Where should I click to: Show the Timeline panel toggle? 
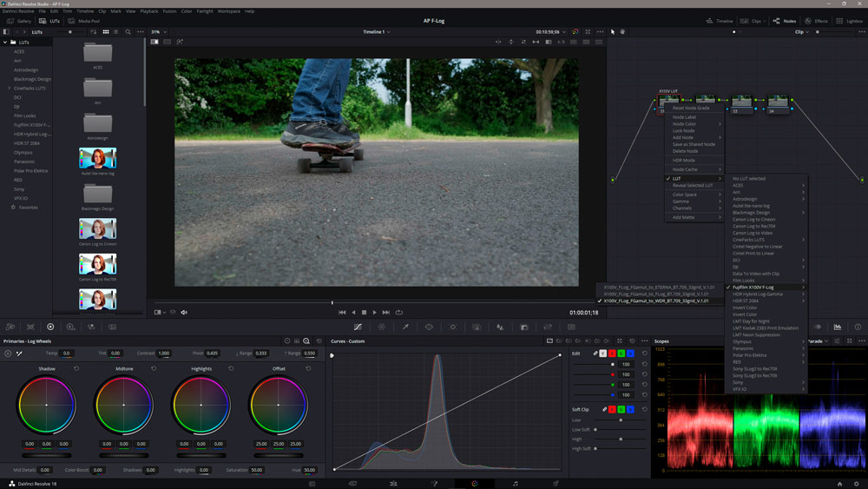719,21
